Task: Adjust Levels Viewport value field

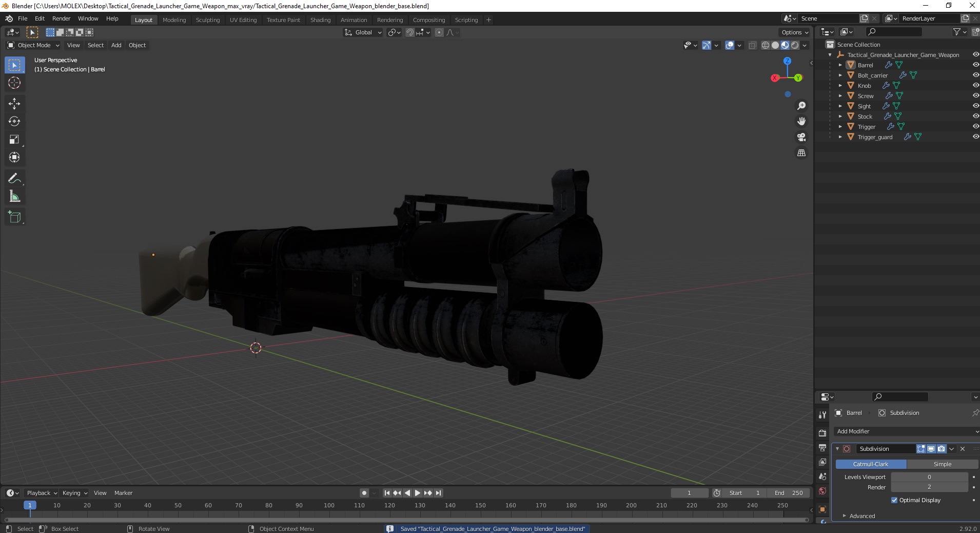Action: point(929,477)
